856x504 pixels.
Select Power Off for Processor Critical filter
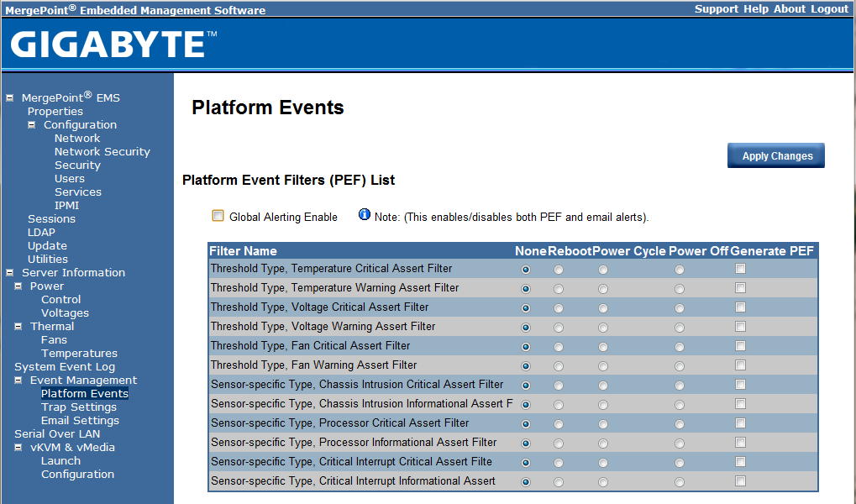pos(679,424)
